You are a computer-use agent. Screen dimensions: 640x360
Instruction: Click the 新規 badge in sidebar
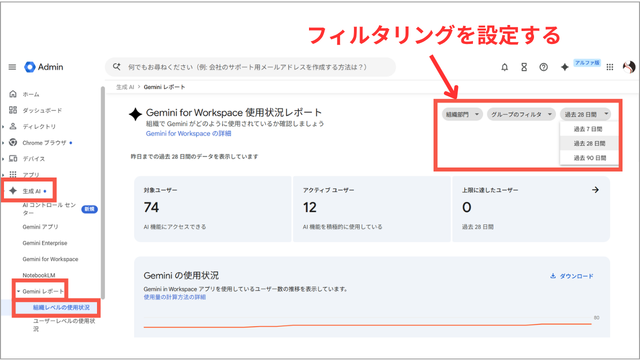tap(89, 209)
